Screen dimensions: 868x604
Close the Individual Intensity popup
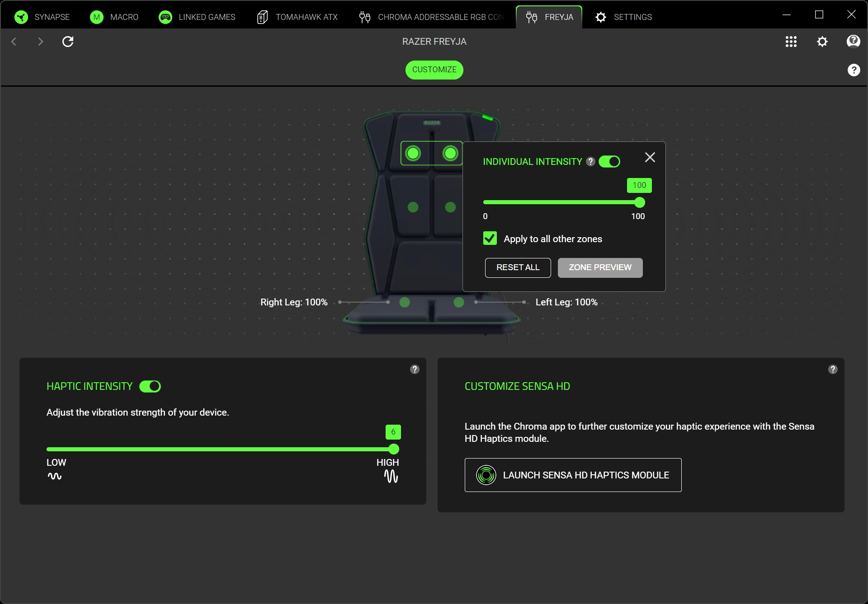coord(650,157)
